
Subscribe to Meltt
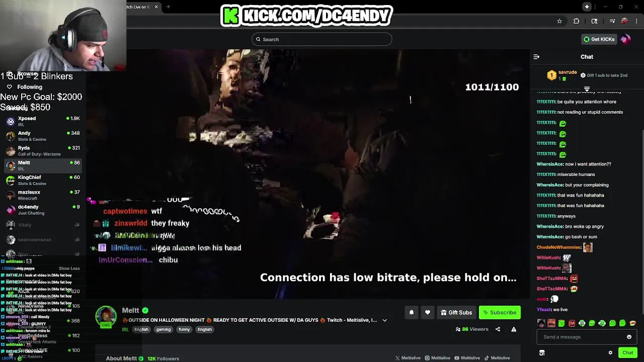point(500,313)
